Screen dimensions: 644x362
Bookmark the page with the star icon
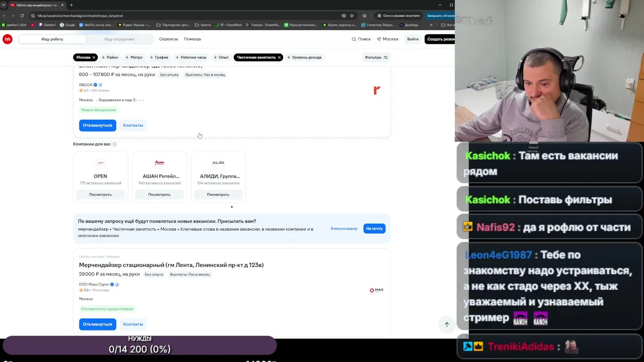tap(352, 16)
